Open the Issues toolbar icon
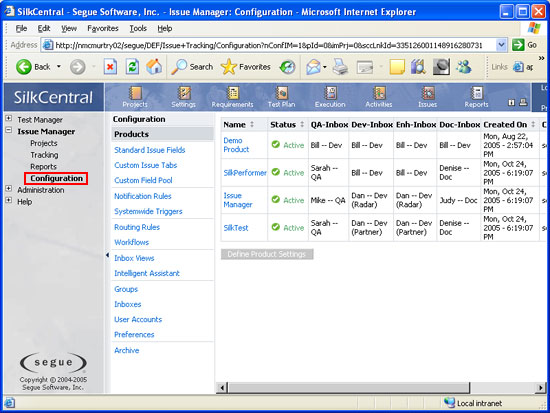This screenshot has width=550, height=413. coord(428,97)
